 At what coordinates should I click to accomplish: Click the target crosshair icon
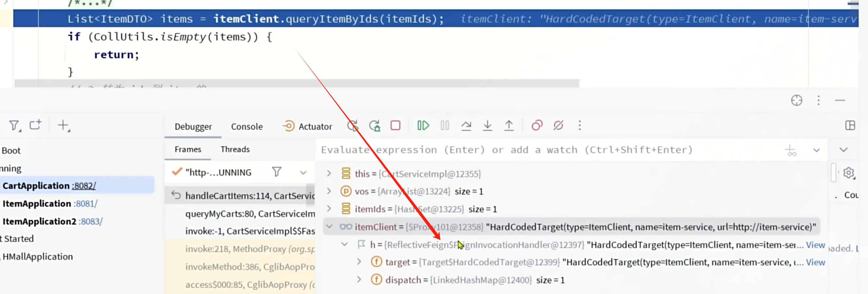point(797,100)
